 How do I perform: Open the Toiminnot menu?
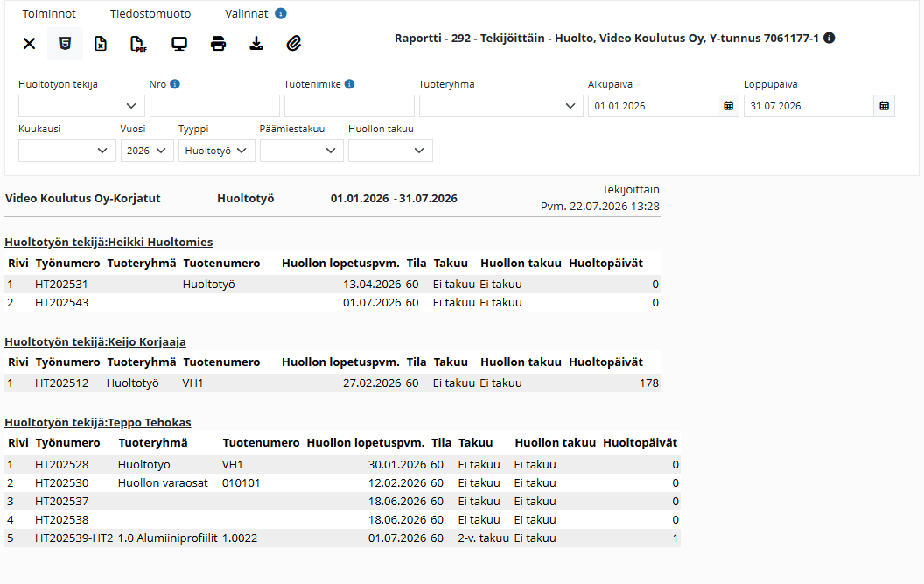tap(49, 13)
